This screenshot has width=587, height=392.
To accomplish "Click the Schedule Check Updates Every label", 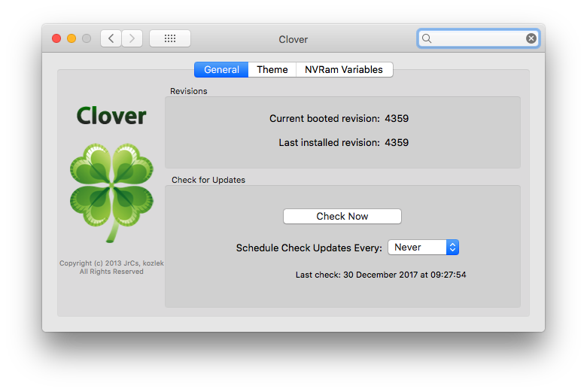I will [x=309, y=248].
